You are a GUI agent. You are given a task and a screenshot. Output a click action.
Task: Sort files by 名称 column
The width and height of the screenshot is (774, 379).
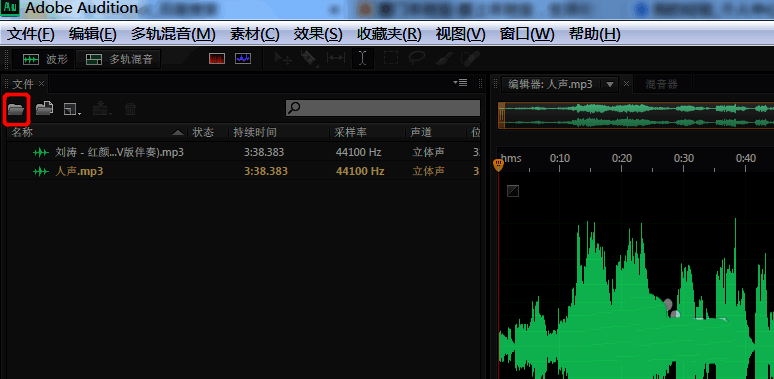point(22,132)
